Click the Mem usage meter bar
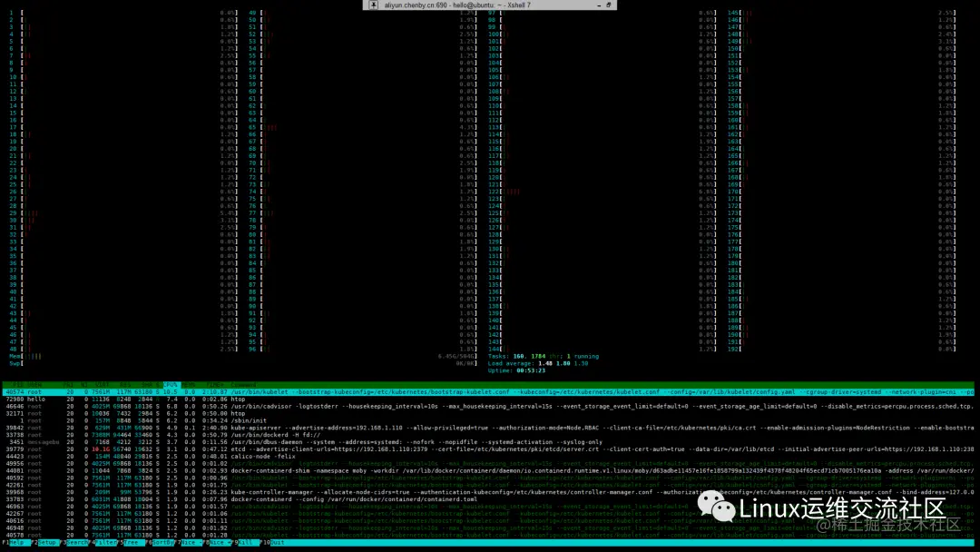This screenshot has height=552, width=980. coord(243,356)
